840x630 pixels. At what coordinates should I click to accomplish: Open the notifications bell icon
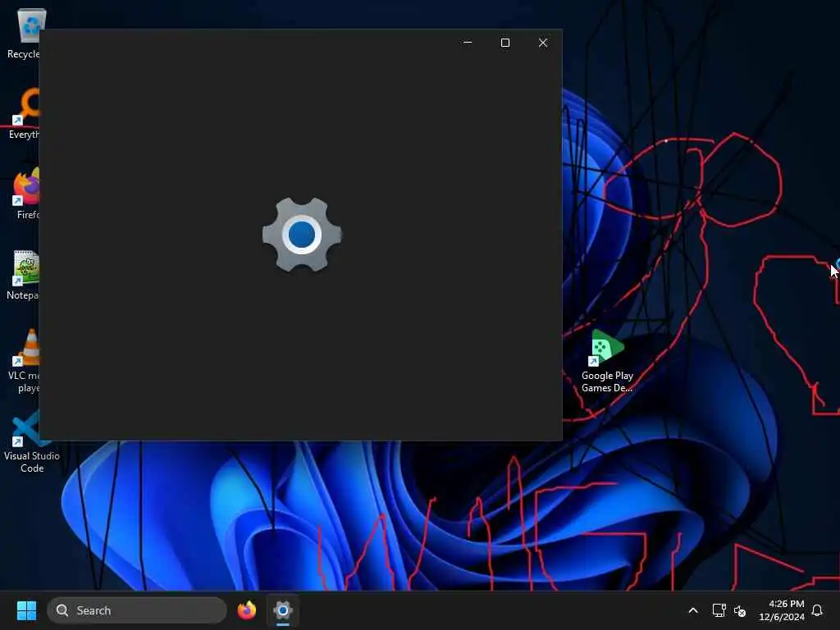pyautogui.click(x=817, y=610)
